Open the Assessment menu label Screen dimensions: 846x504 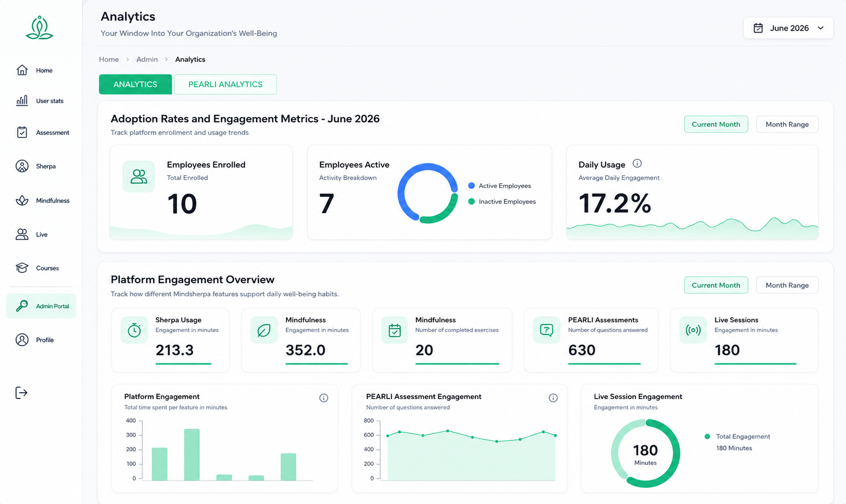53,133
